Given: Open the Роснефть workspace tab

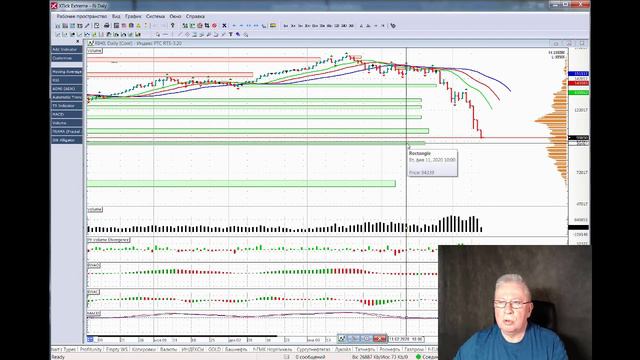Looking at the screenshot, I should point(389,350).
